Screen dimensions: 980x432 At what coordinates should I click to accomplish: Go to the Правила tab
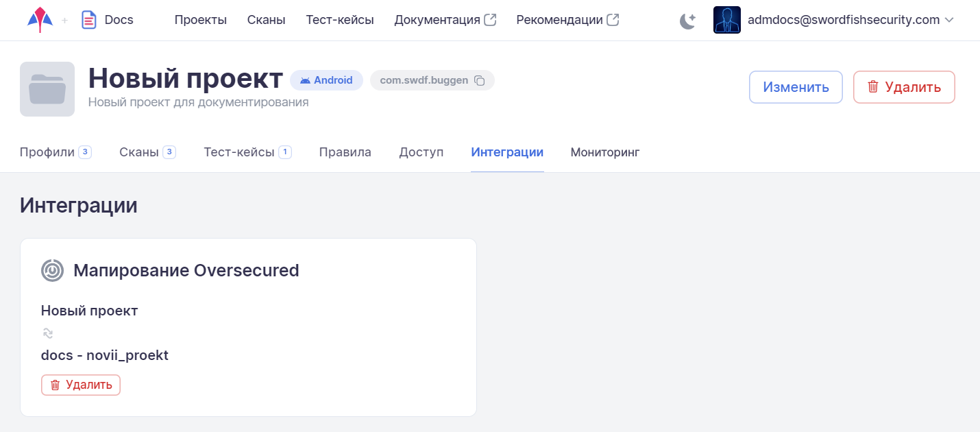coord(345,152)
